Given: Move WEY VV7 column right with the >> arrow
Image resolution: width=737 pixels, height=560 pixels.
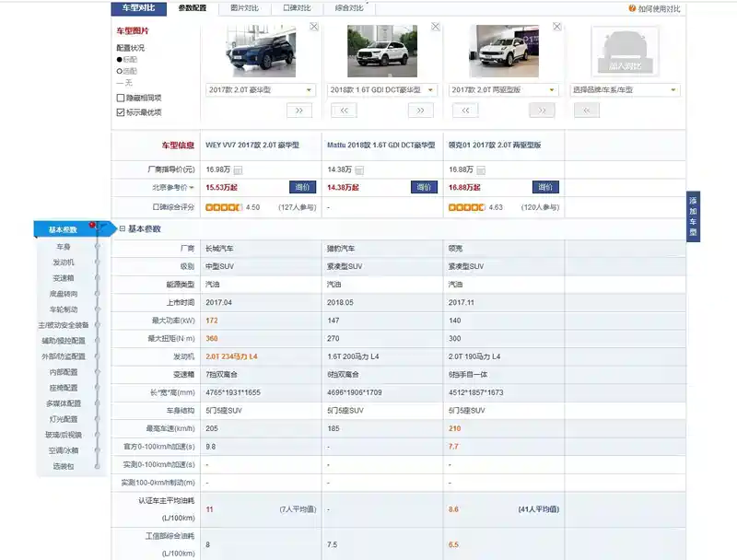Looking at the screenshot, I should [299, 111].
